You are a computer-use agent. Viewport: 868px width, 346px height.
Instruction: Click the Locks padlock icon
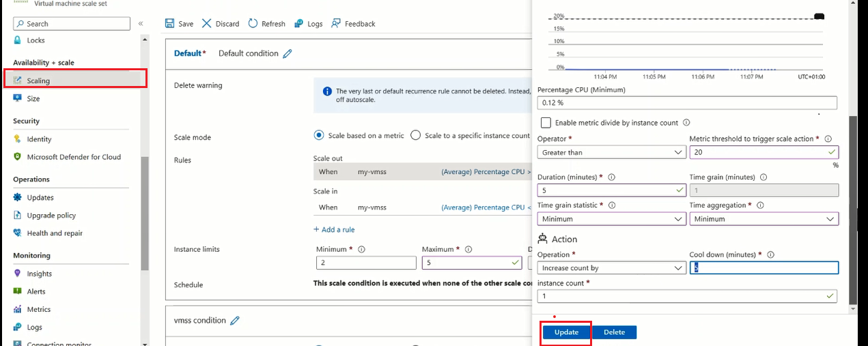tap(18, 40)
